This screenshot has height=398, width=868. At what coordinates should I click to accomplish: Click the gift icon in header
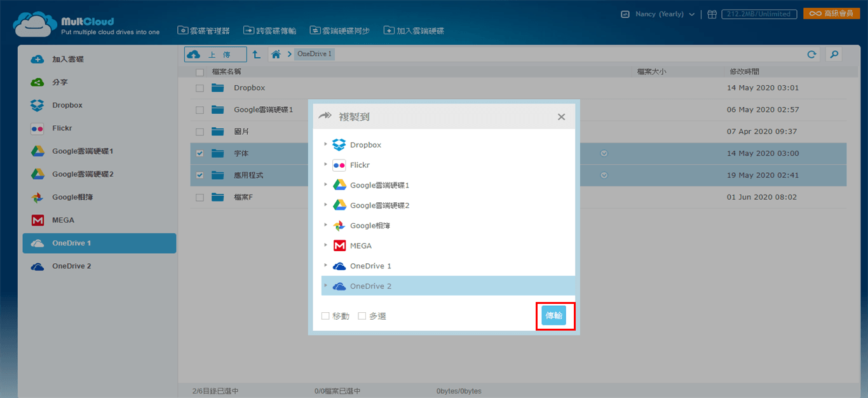(712, 14)
